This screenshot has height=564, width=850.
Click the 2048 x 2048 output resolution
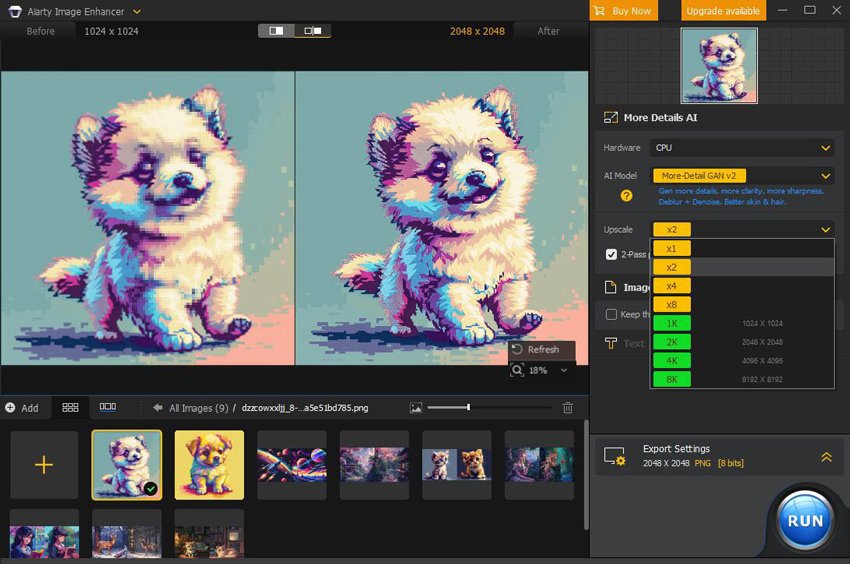477,31
